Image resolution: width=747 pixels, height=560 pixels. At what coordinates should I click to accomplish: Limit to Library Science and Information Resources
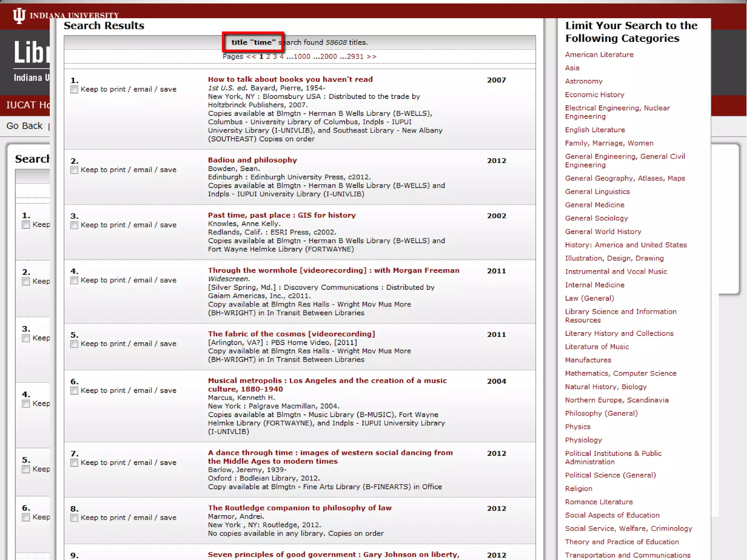tap(621, 316)
